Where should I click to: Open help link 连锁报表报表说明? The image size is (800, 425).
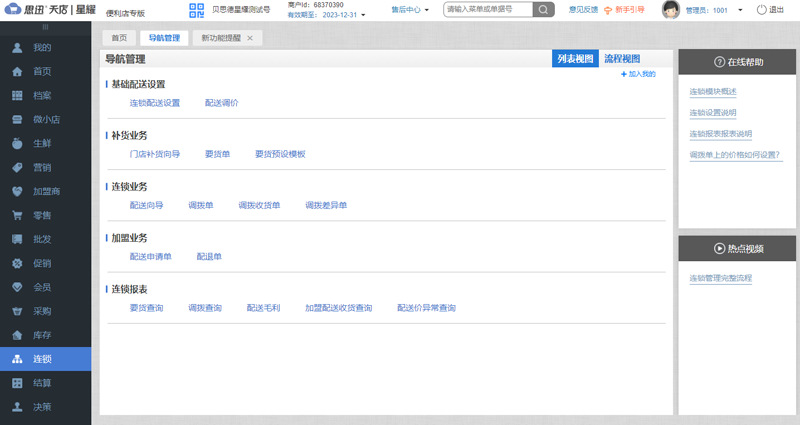[720, 134]
